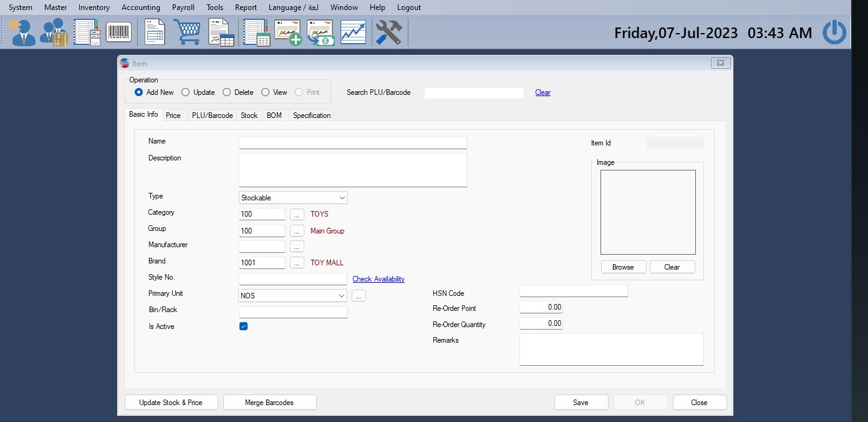Select the Update operation radio button
The width and height of the screenshot is (868, 422).
(186, 92)
